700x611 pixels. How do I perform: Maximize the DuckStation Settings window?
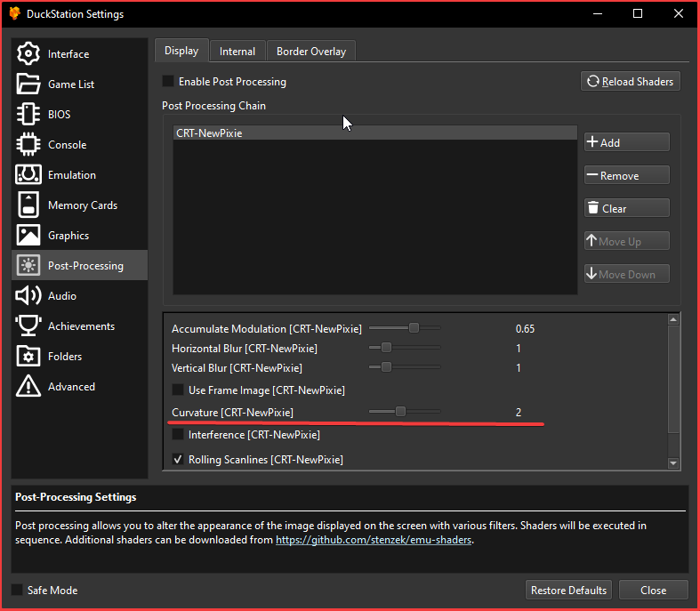click(638, 14)
